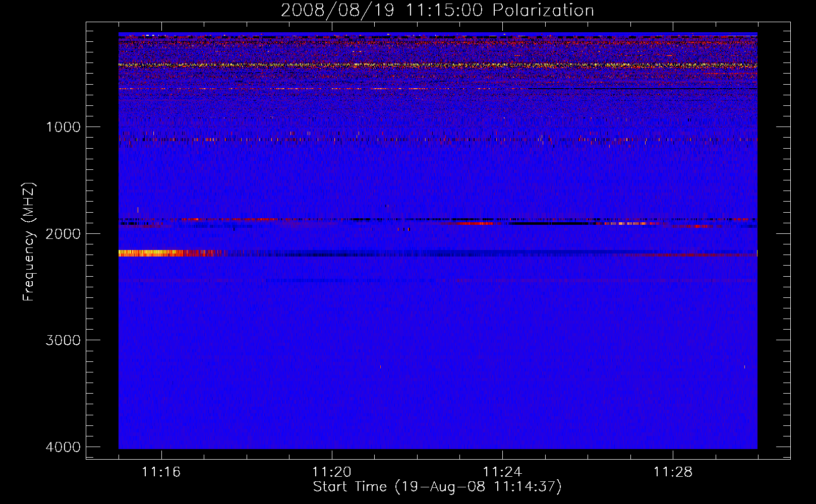This screenshot has width=816, height=504.
Task: Click the yellow horizontal emission band near top
Action: [438, 65]
